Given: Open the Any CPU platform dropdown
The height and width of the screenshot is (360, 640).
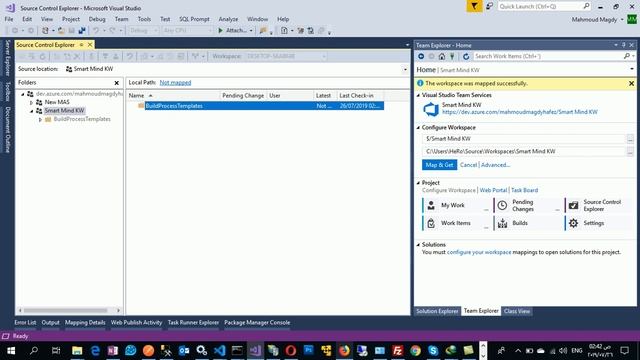Looking at the screenshot, I should [187, 31].
